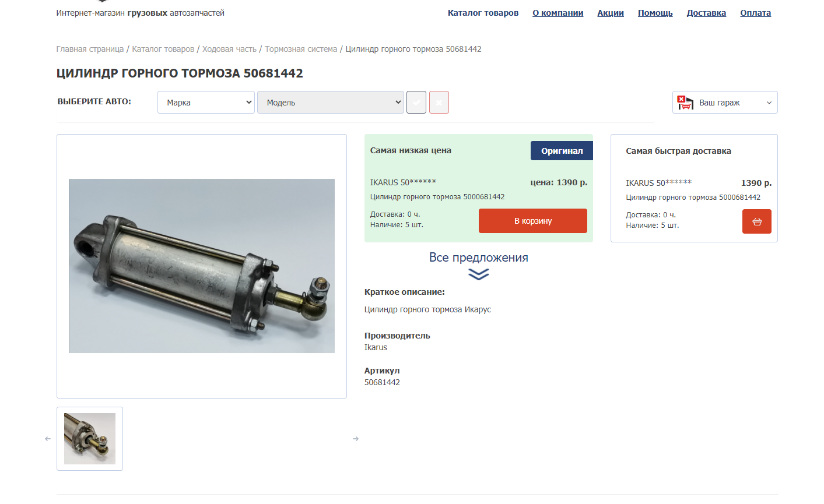Open Каталог товаров menu item
Image resolution: width=824 pixels, height=504 pixels.
click(x=483, y=13)
